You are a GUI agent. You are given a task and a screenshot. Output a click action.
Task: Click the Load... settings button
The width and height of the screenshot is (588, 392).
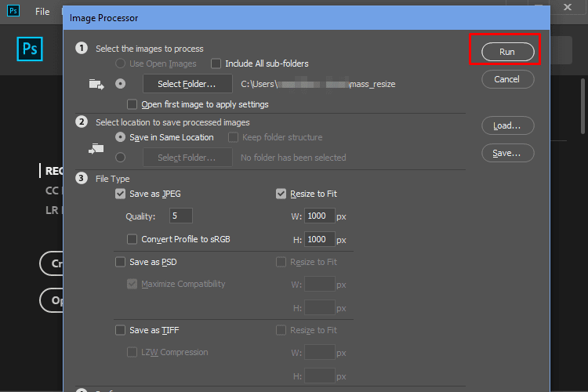(x=507, y=125)
